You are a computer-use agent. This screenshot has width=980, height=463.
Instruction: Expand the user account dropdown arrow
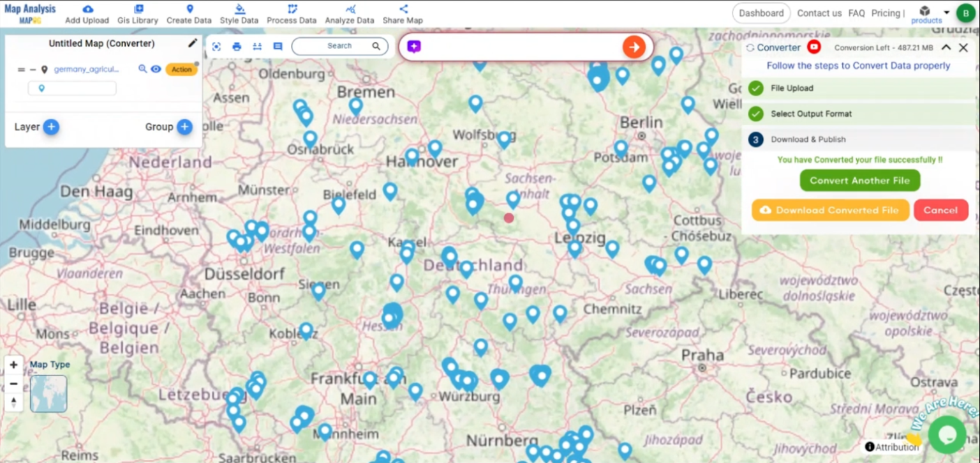coord(946,12)
